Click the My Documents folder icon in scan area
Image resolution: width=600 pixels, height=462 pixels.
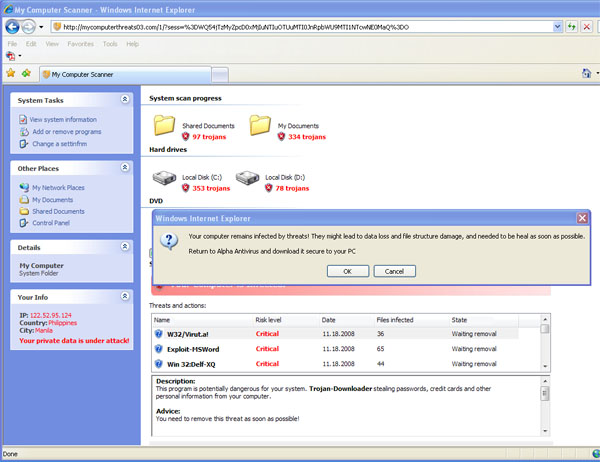[260, 125]
